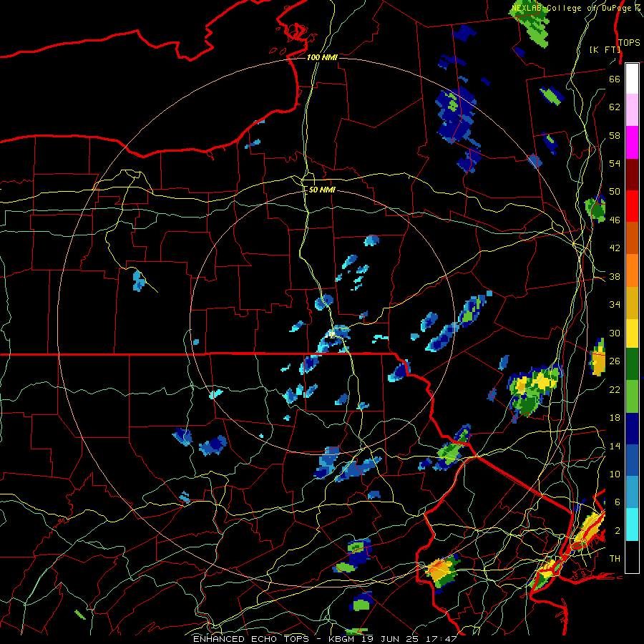
Task: Click the white radar site marker at center
Action: click(330, 335)
